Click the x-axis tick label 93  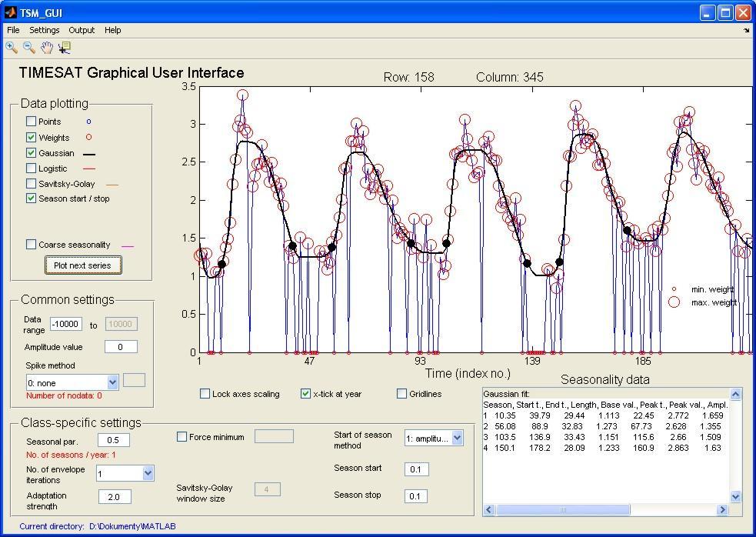pos(421,362)
